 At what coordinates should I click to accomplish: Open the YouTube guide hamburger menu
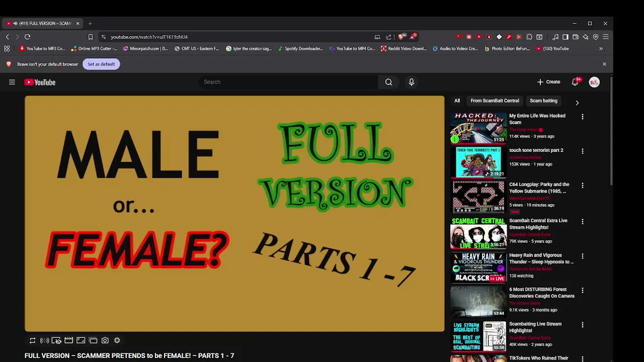(x=12, y=82)
